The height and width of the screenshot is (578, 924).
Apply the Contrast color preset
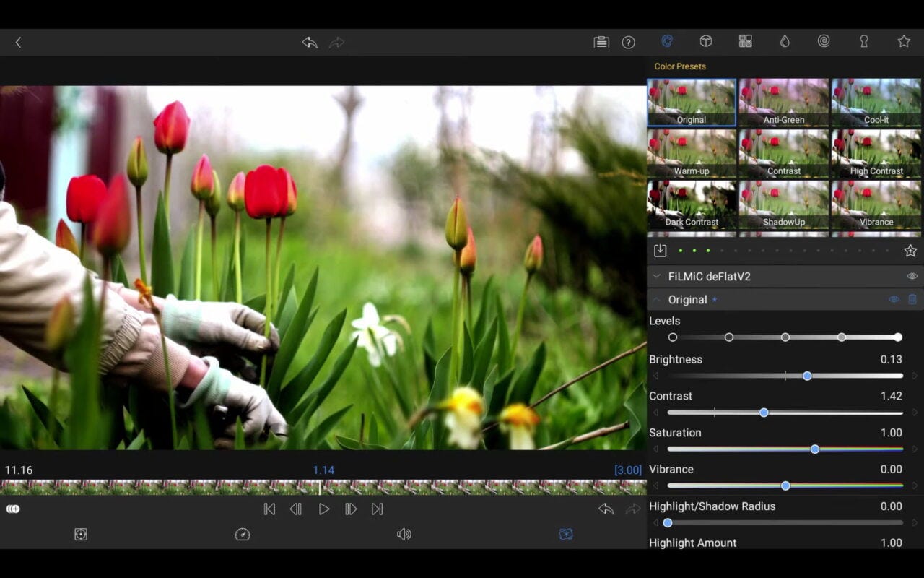point(784,154)
